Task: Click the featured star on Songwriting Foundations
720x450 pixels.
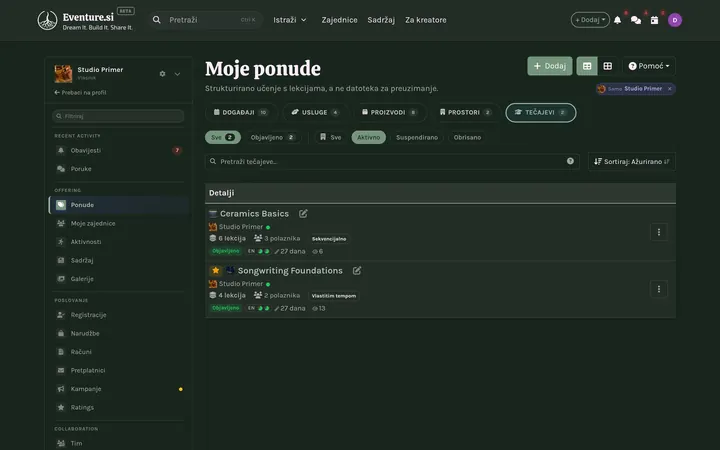Action: [x=215, y=270]
